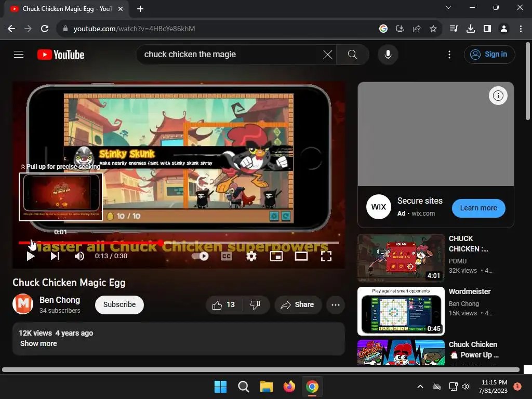Click the horizontal page scrollbar
The image size is (532, 399).
click(x=261, y=369)
